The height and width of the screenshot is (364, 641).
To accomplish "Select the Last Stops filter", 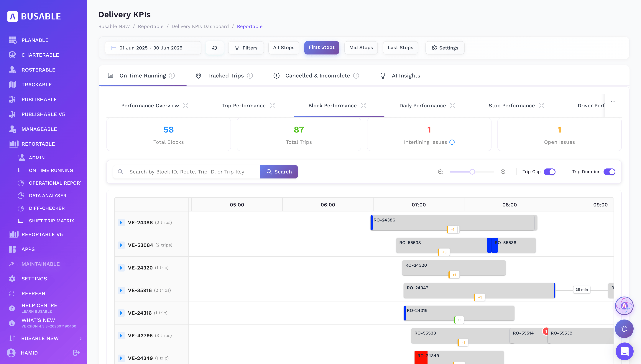I will (x=400, y=48).
